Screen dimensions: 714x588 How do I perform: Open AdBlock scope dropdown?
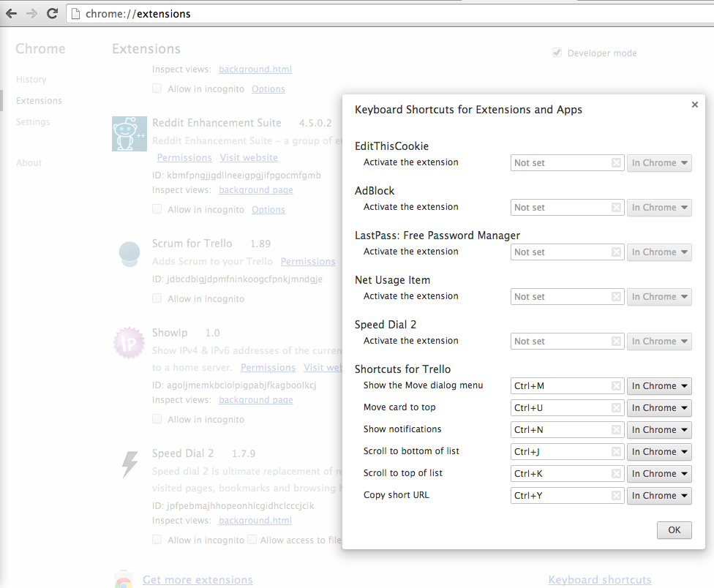tap(659, 208)
